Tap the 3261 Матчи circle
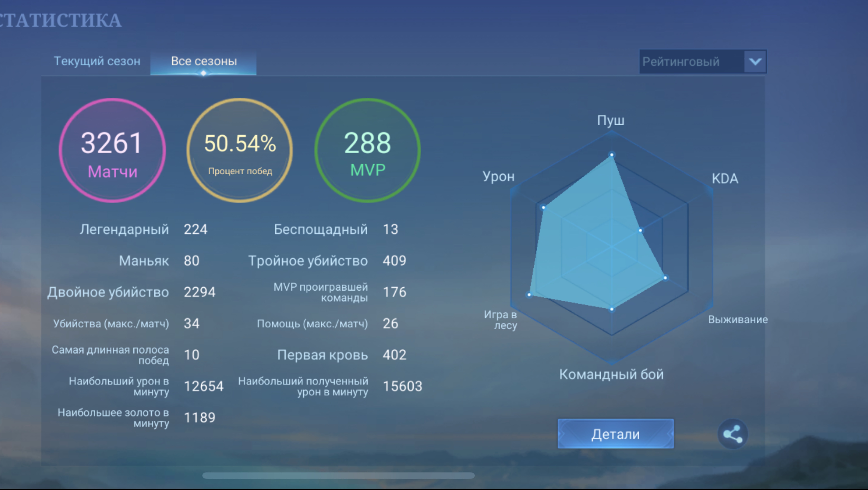 (112, 150)
